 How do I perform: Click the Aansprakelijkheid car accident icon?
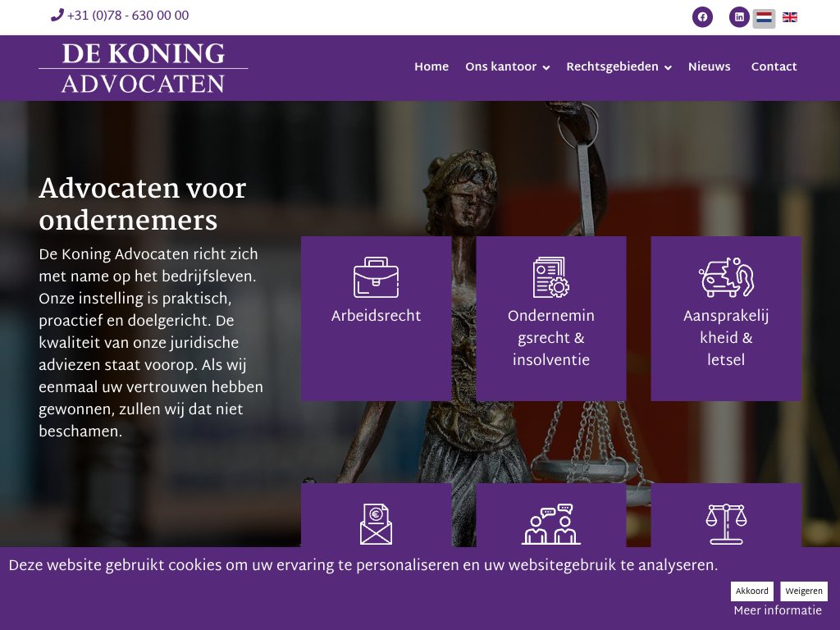[x=726, y=277]
